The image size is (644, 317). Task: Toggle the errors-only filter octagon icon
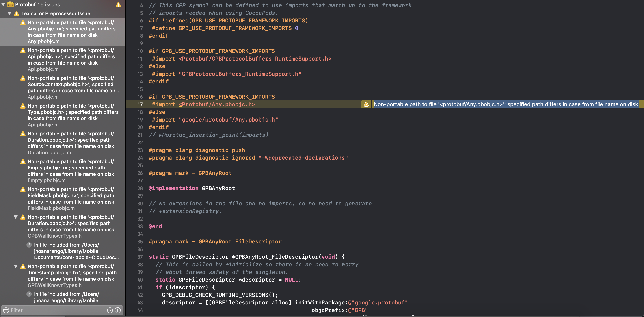pyautogui.click(x=117, y=310)
